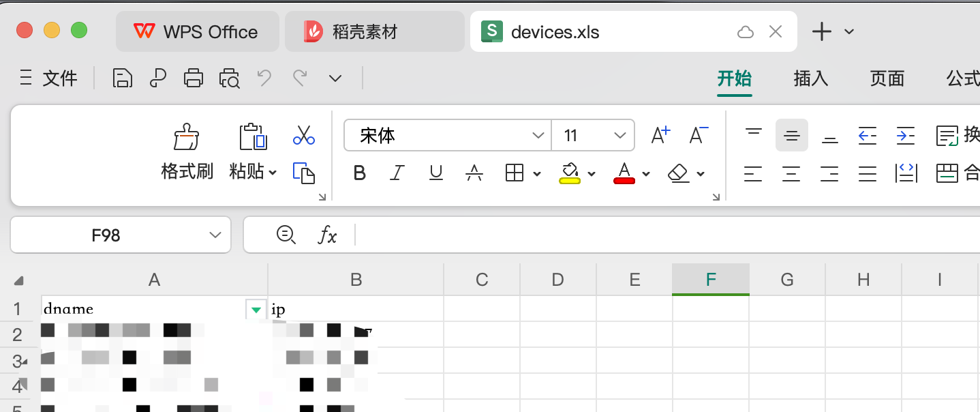
Task: Click the strikethrough text icon
Action: coord(474,173)
